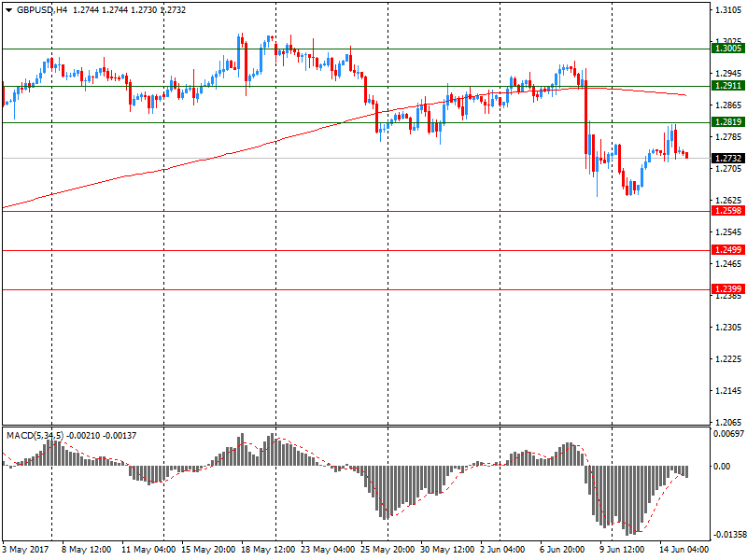Click the 9 Jun 12:00 time label
The image size is (747, 560).
click(622, 550)
